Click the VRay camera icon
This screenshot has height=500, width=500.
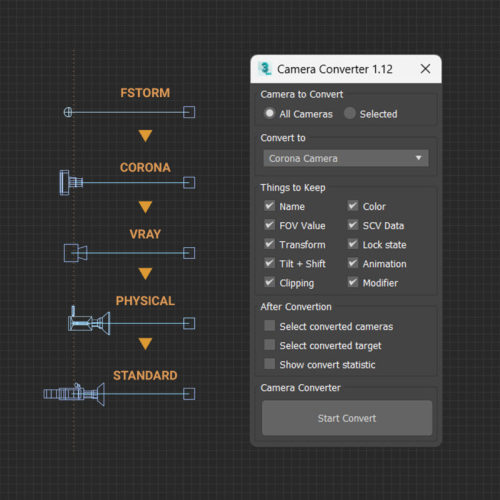tap(75, 253)
